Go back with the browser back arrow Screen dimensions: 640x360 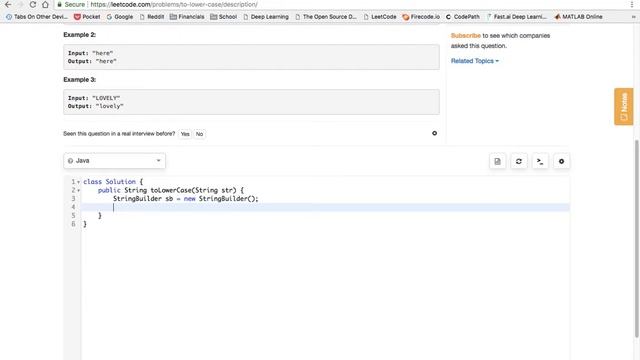click(x=8, y=4)
